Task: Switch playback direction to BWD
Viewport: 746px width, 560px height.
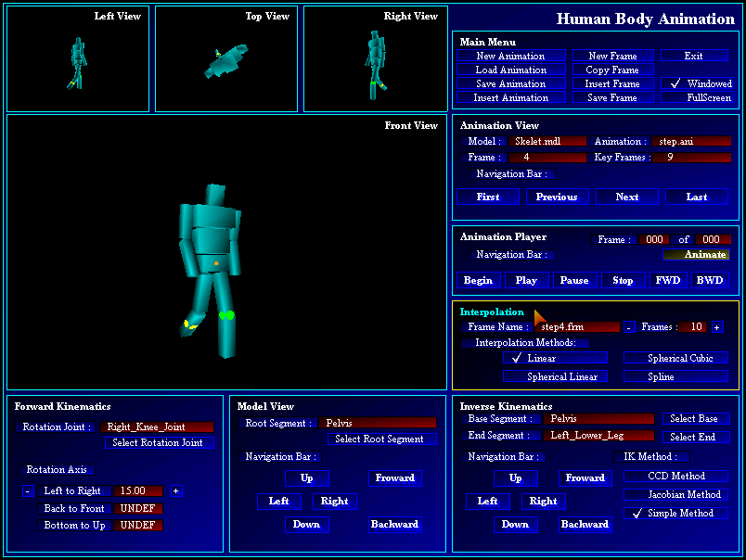Action: pyautogui.click(x=710, y=280)
